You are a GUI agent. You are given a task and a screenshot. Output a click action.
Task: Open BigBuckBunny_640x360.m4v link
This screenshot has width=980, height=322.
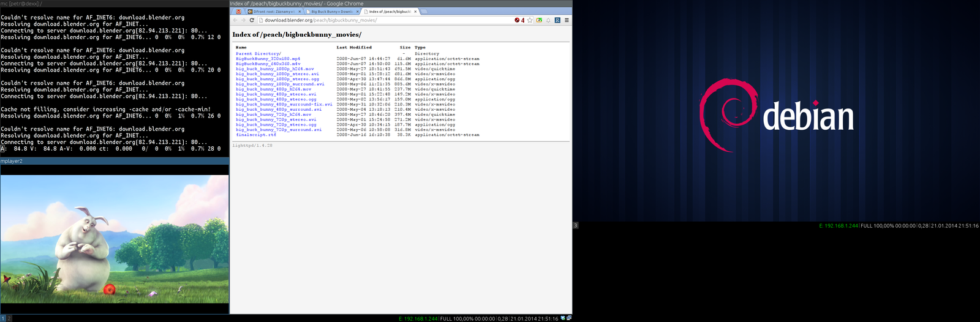point(268,64)
